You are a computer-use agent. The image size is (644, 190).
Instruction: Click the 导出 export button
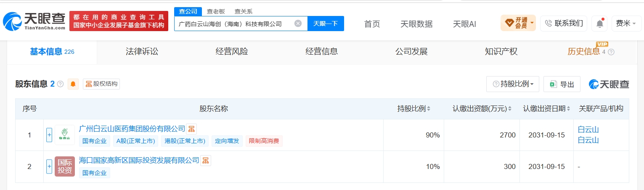coord(562,84)
